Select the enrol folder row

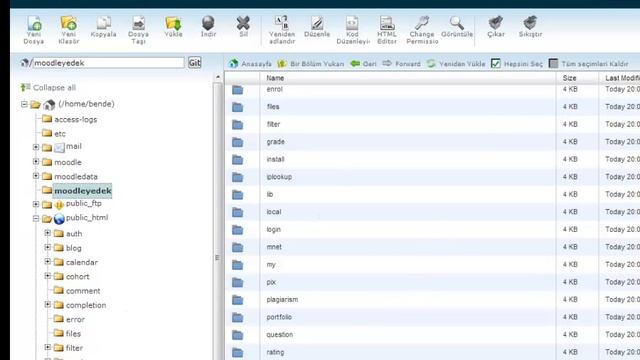432,89
